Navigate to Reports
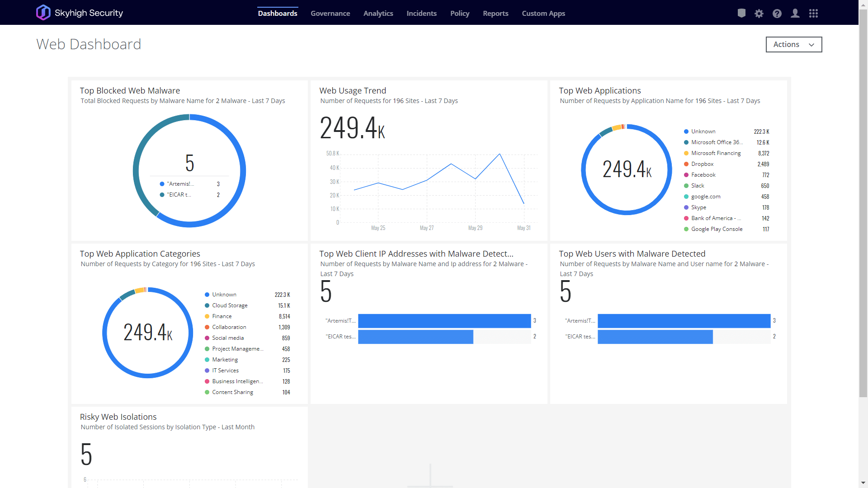Viewport: 868px width, 488px height. 495,14
